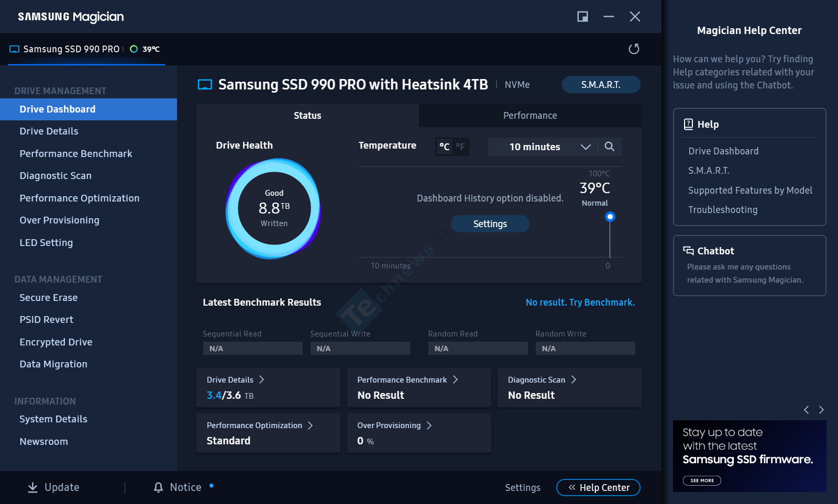This screenshot has width=838, height=504.
Task: Click the refresh drive icon
Action: 634,49
